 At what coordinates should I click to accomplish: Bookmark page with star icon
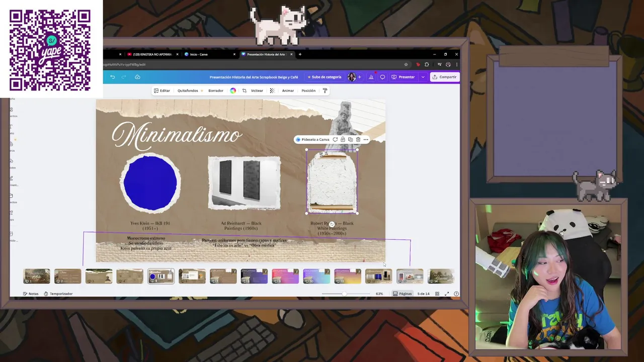coord(406,64)
